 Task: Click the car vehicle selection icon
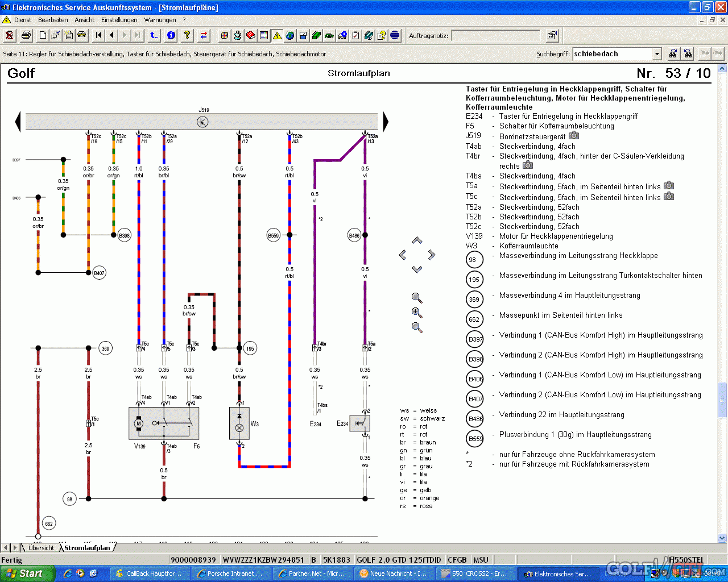(82, 35)
